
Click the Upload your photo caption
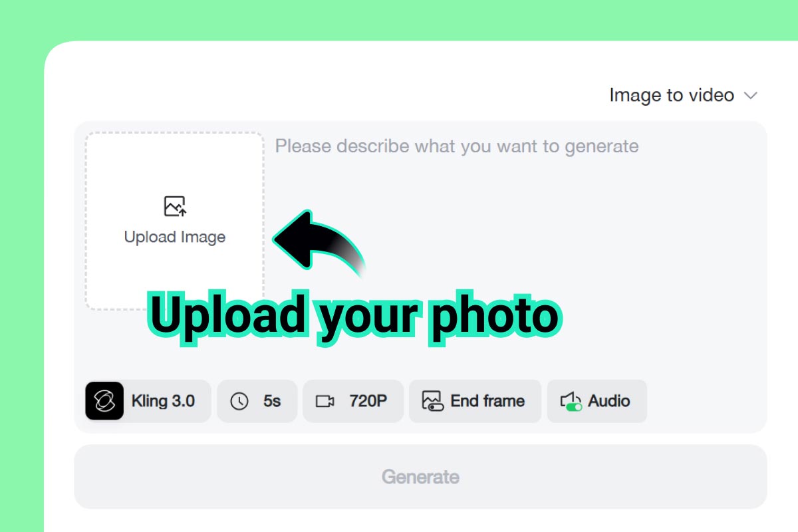tap(354, 314)
